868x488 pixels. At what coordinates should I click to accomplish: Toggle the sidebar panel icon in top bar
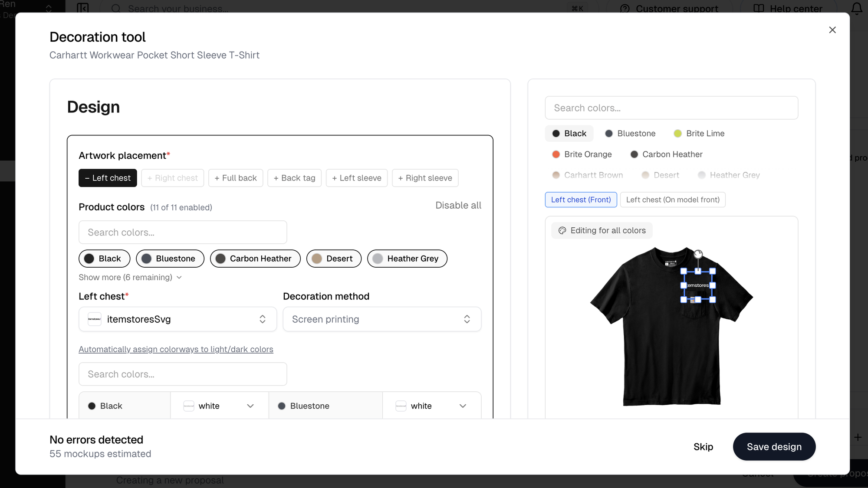pos(82,8)
